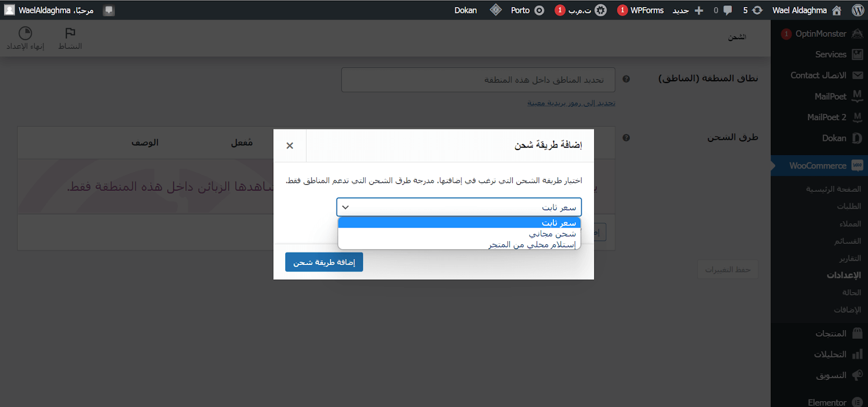Open Services in the sidebar
This screenshot has width=868, height=407.
[831, 54]
